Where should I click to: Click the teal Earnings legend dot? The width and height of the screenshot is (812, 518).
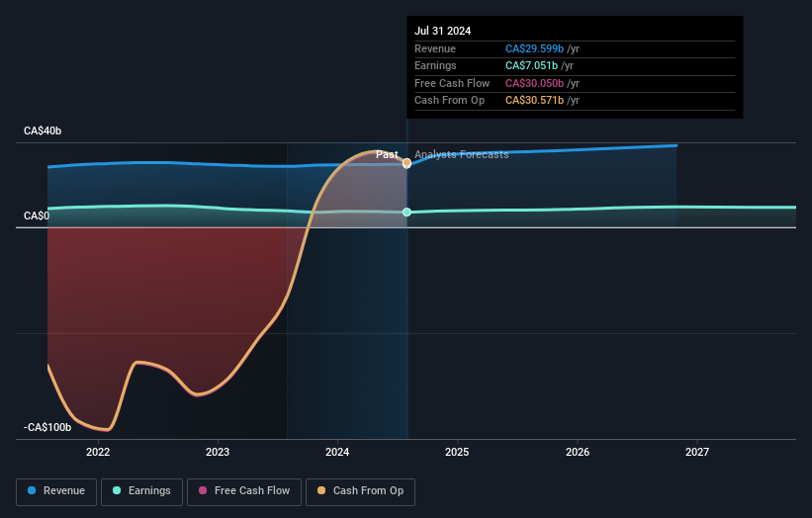117,490
